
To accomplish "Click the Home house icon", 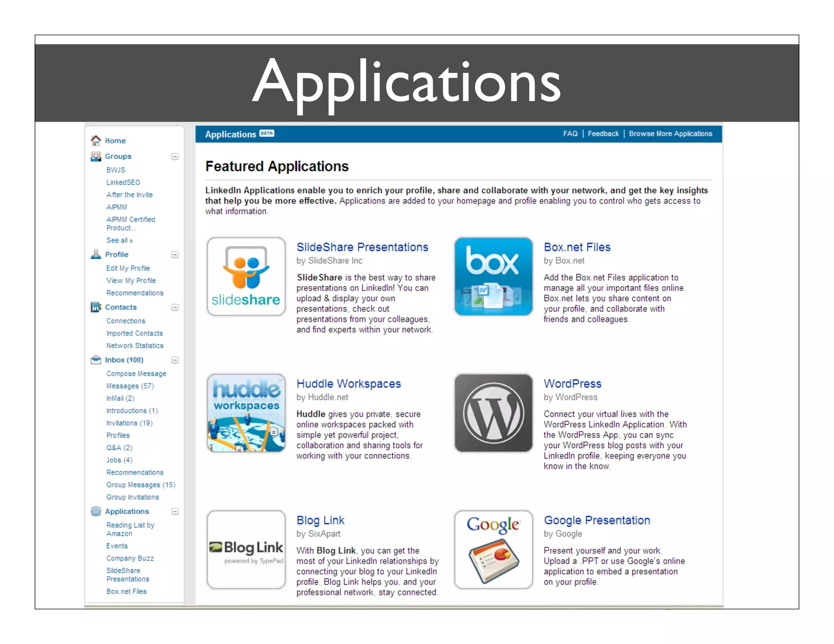I will click(96, 140).
